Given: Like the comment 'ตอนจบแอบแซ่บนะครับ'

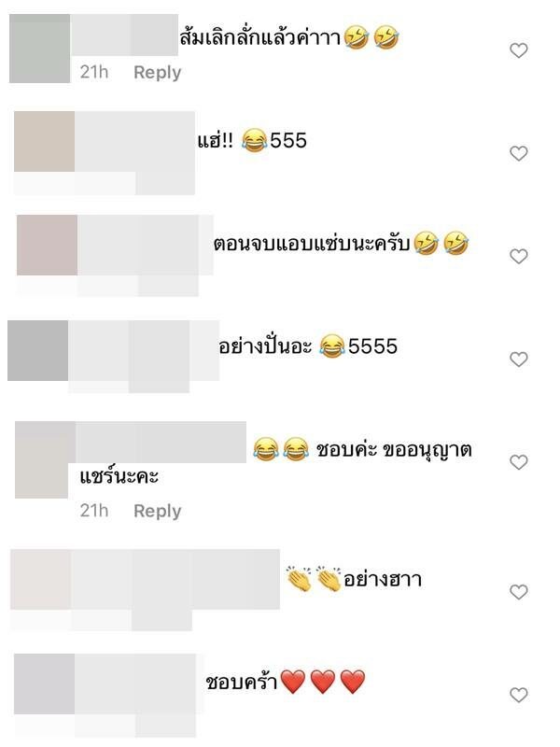Looking at the screenshot, I should (x=519, y=256).
